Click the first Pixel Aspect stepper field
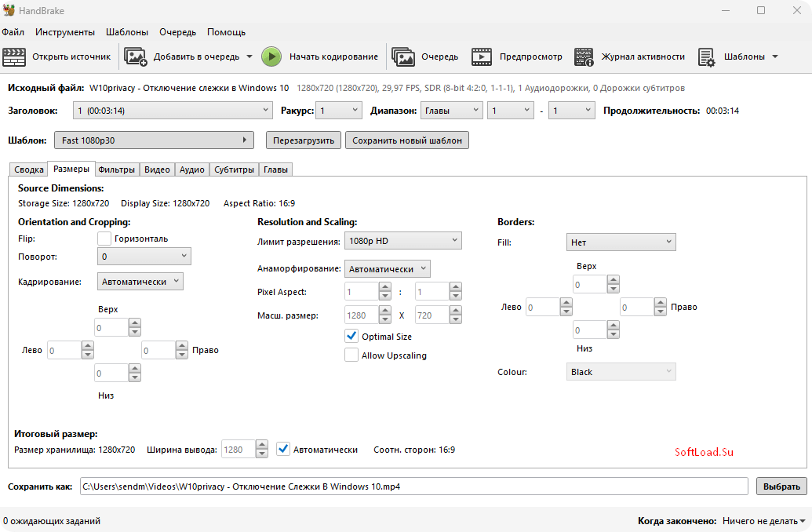The image size is (812, 532). click(x=368, y=292)
